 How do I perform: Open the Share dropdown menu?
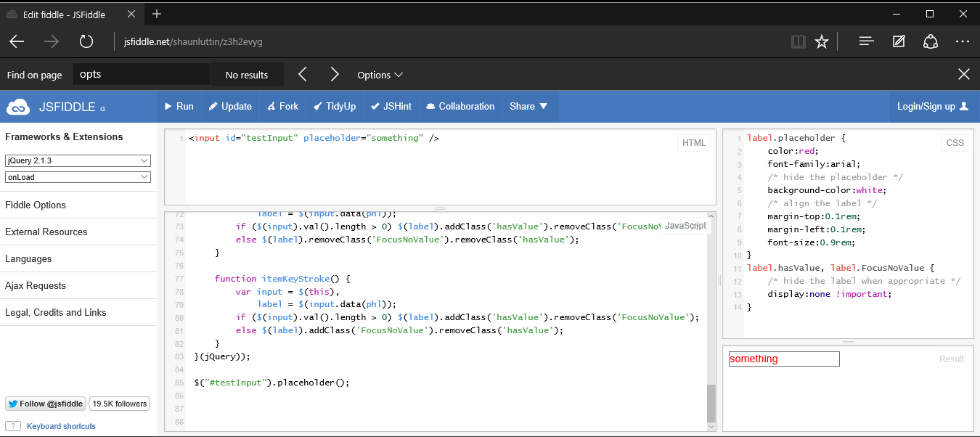coord(528,106)
